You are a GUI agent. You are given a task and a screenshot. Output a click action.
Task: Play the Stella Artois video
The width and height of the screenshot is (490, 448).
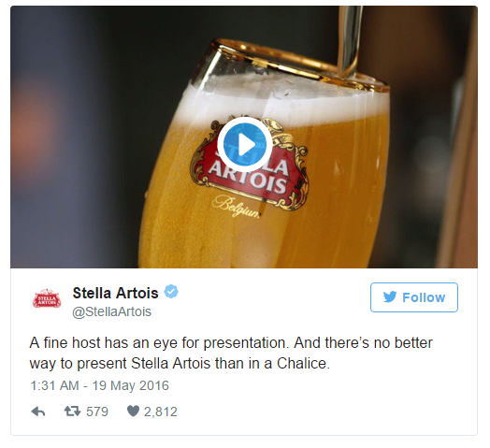tap(244, 144)
